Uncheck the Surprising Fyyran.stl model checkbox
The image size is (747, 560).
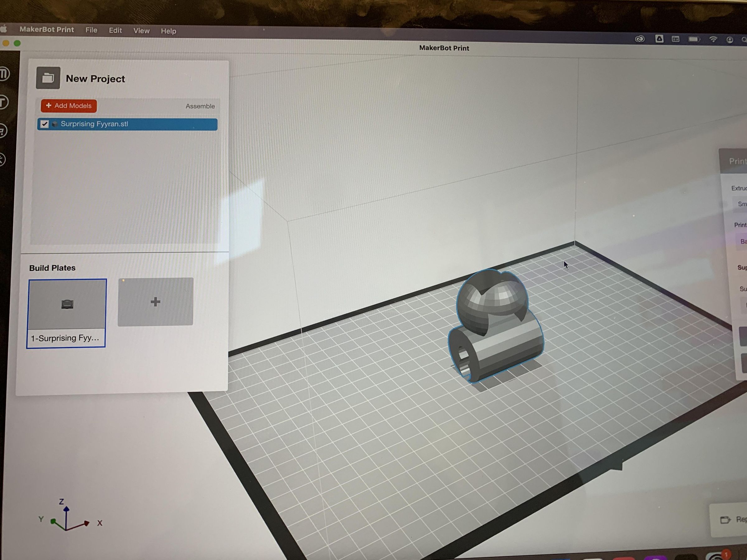tap(45, 124)
